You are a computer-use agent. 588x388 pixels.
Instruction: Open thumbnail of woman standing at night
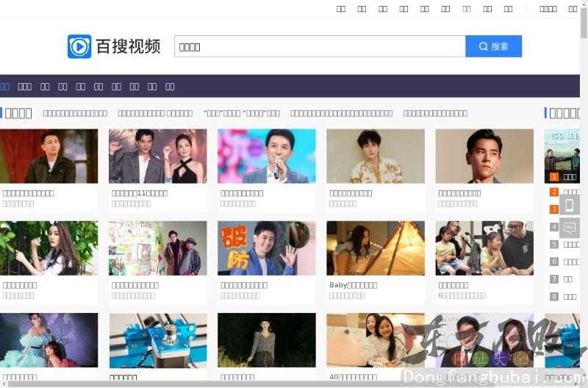(267, 340)
